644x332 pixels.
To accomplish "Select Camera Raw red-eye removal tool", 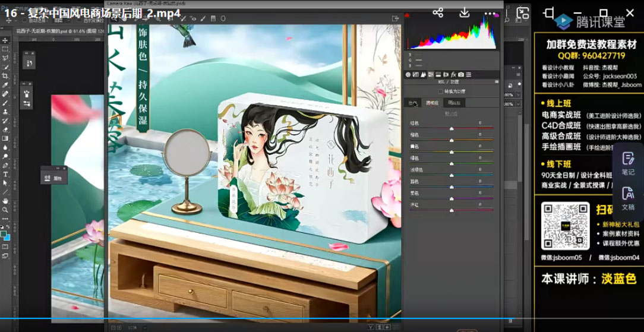I will point(194,18).
